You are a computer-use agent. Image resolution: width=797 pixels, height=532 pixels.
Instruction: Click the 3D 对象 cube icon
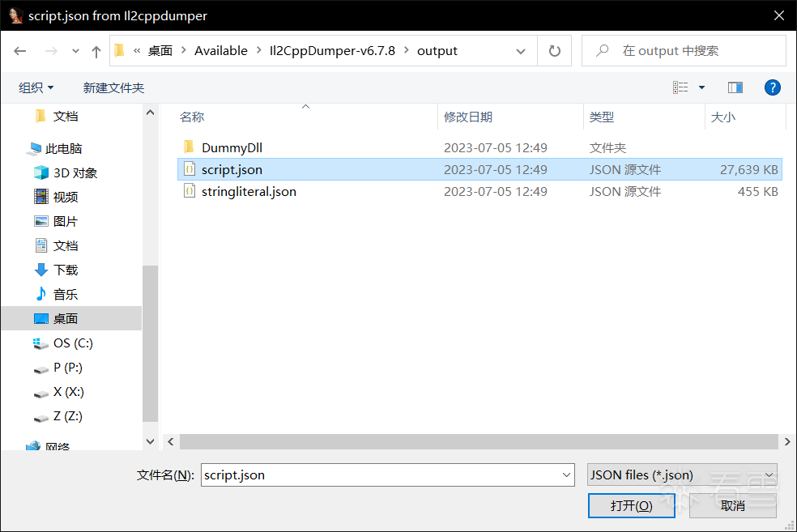coord(41,172)
